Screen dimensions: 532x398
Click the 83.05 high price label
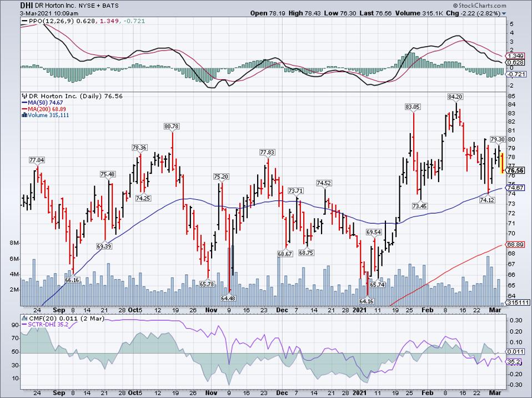coord(413,107)
